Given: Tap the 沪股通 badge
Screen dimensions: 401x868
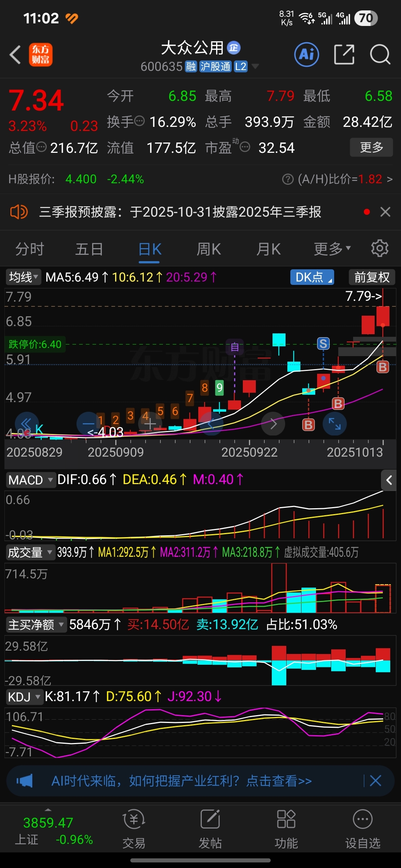Looking at the screenshot, I should (x=215, y=66).
